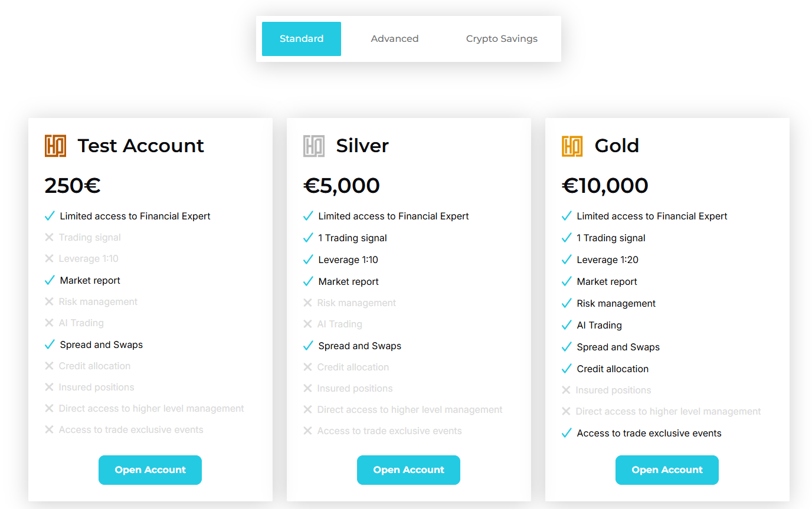Click the Silver plan heading
812x509 pixels.
[x=362, y=146]
